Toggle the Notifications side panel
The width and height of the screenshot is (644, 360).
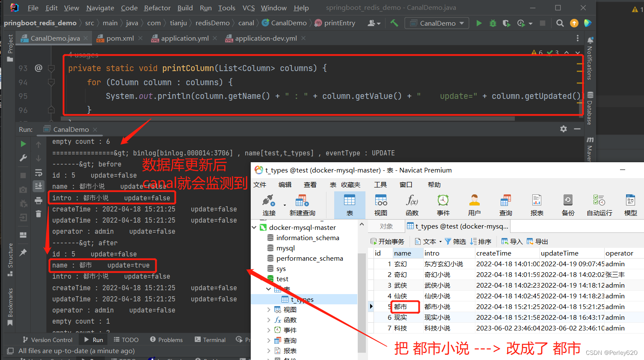click(x=590, y=58)
